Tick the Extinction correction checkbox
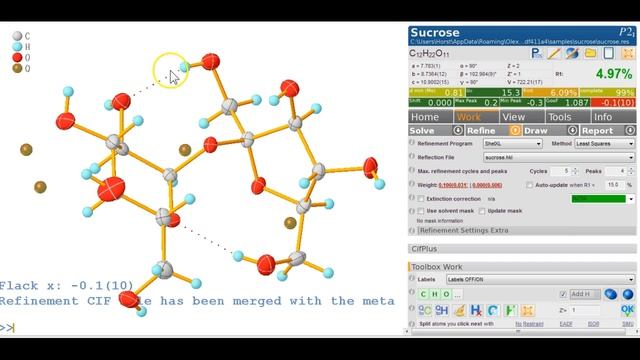Image resolution: width=640 pixels, height=360 pixels. tap(421, 199)
